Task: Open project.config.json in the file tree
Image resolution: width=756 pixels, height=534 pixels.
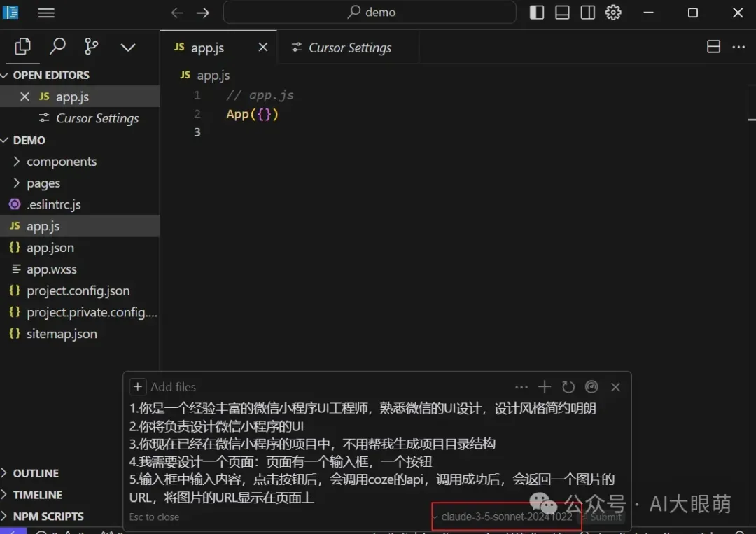Action: click(x=78, y=291)
